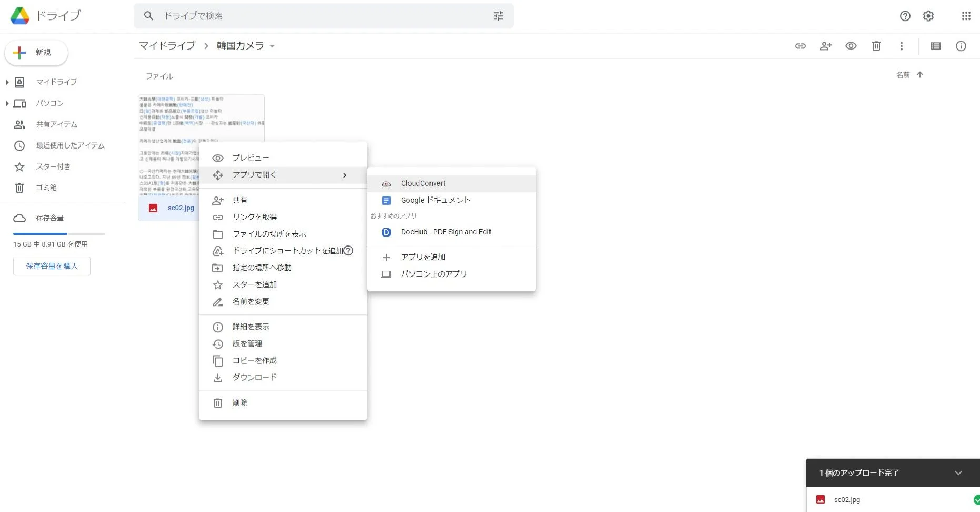
Task: Click the storage usage progress bar
Action: pyautogui.click(x=59, y=233)
